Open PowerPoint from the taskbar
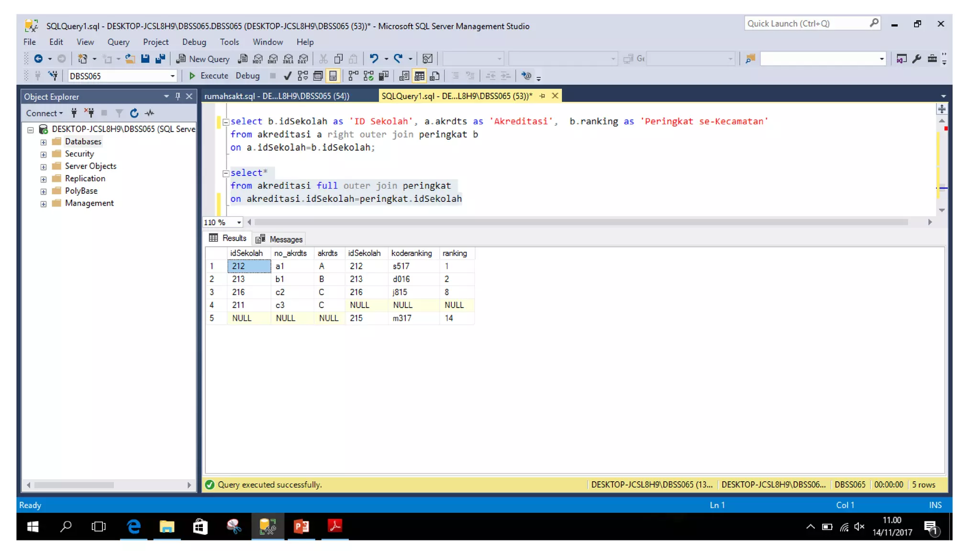980x551 pixels. tap(301, 526)
